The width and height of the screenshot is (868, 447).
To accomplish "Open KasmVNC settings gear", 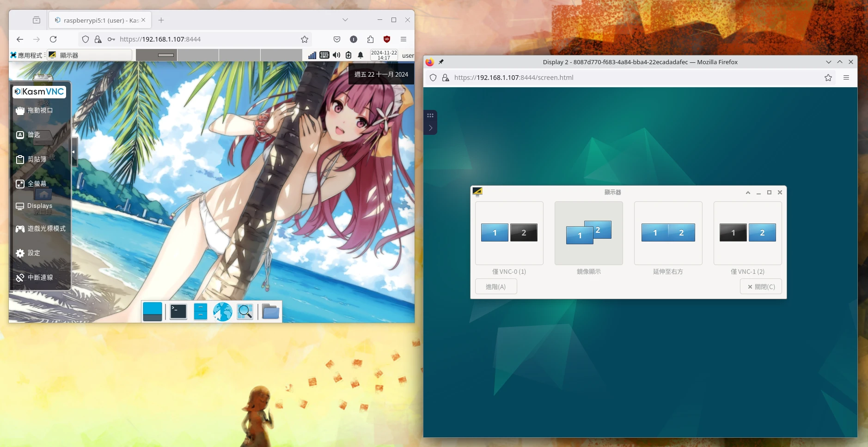I will click(20, 253).
